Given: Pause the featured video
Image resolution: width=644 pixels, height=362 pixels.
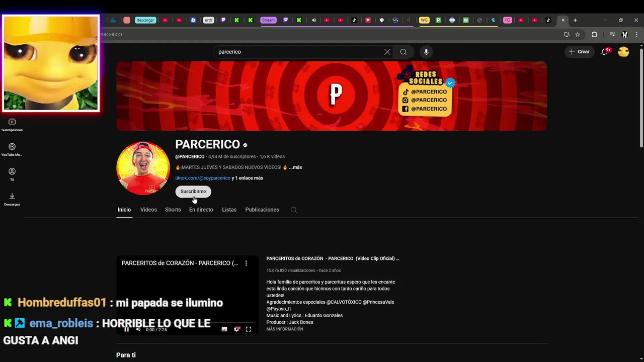Looking at the screenshot, I should (126, 329).
